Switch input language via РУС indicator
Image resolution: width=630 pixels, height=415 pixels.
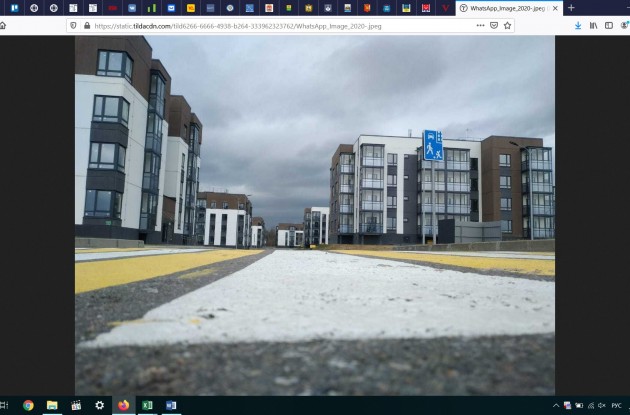(615, 405)
